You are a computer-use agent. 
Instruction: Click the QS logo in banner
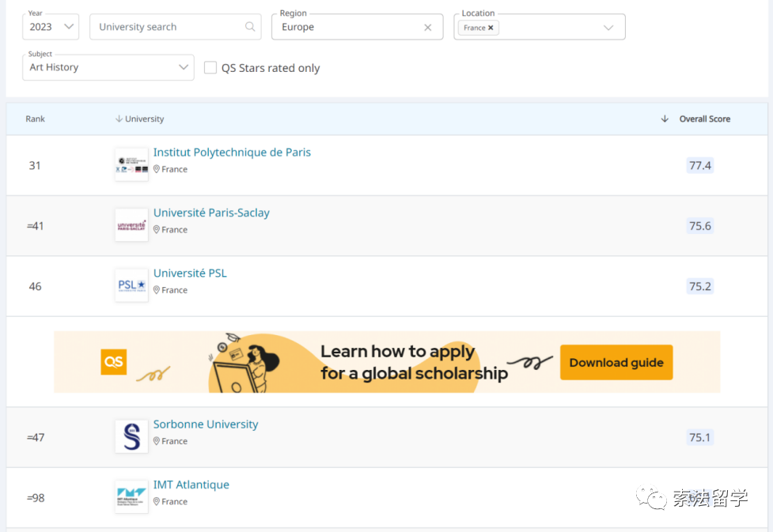pos(114,362)
